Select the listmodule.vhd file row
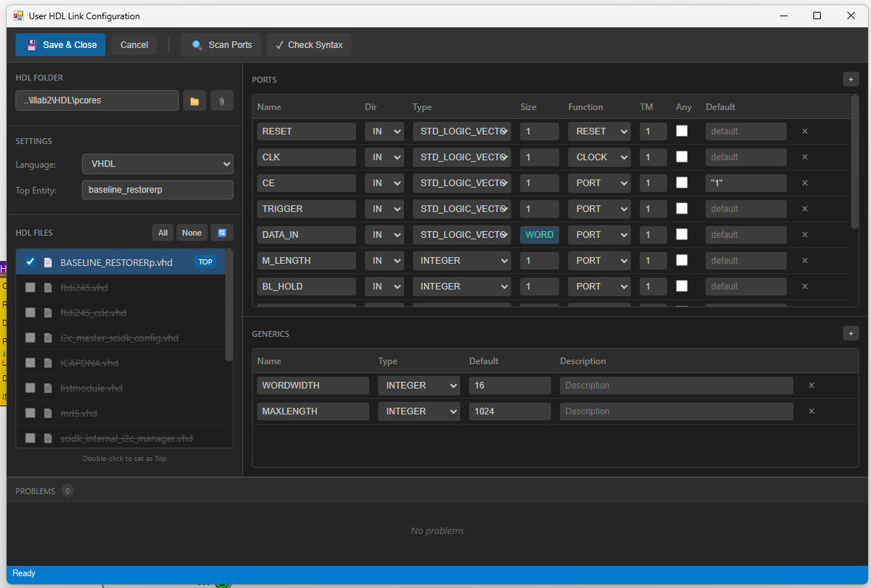Image resolution: width=871 pixels, height=588 pixels. (120, 388)
